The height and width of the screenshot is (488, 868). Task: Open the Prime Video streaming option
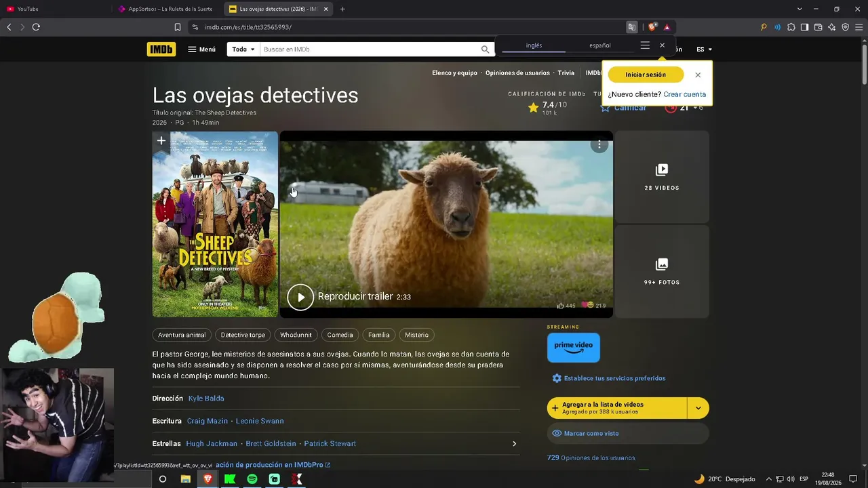(574, 347)
